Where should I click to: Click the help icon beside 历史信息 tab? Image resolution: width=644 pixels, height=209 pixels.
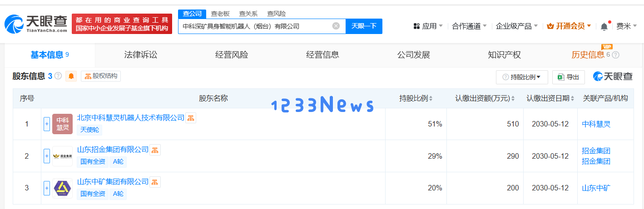click(x=615, y=55)
